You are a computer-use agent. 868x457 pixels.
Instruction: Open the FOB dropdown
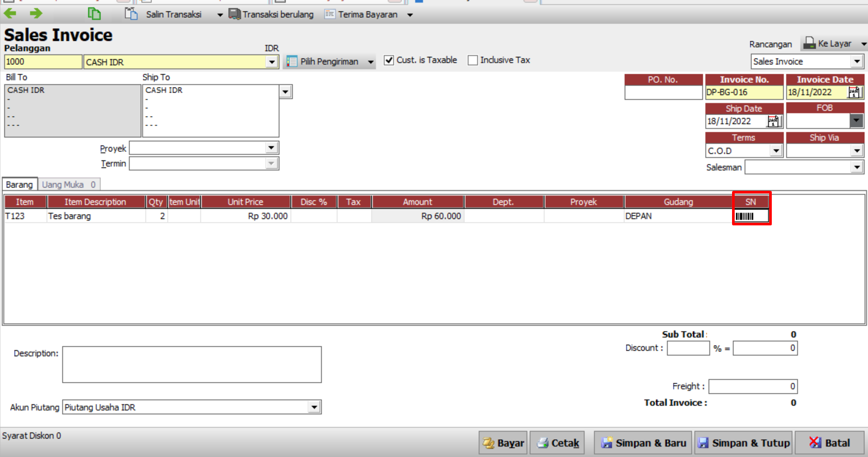point(856,121)
